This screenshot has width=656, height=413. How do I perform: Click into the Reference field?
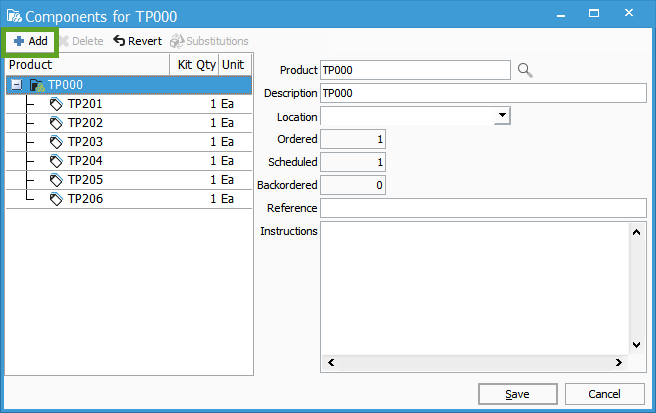(x=483, y=208)
